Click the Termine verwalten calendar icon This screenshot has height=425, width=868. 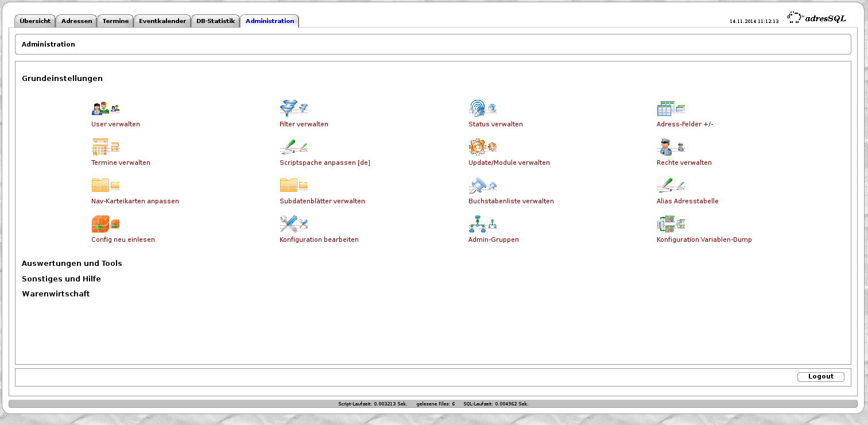point(105,147)
